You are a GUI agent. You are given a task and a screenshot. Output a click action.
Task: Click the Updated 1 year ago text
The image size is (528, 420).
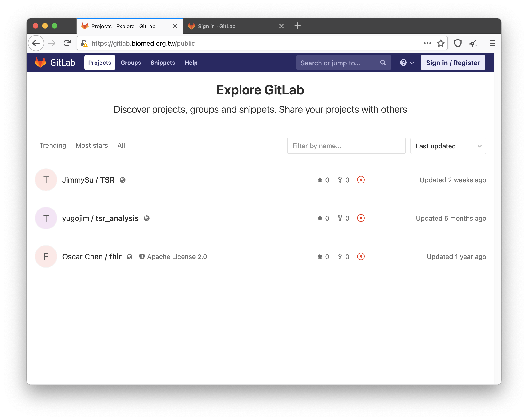pos(456,257)
